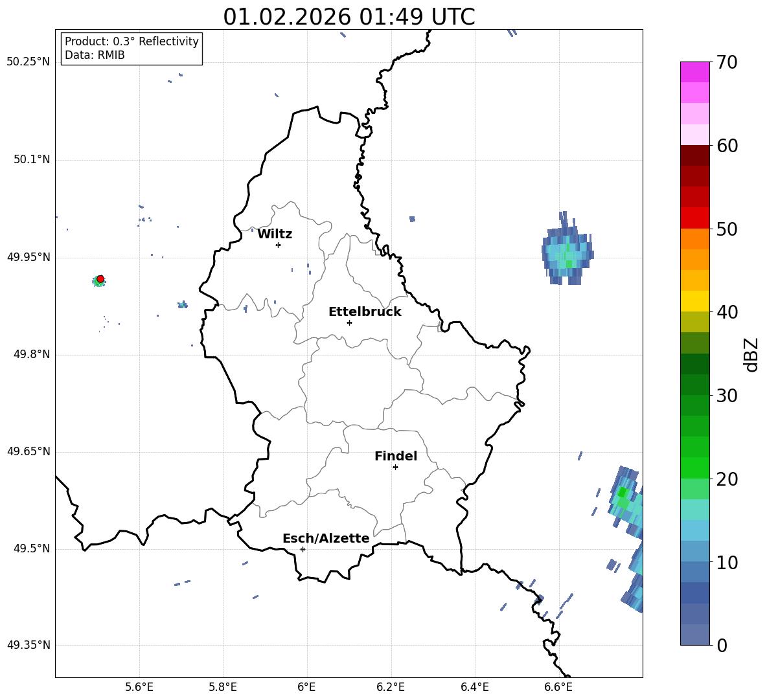Click the colorbar tick label 30
The width and height of the screenshot is (767, 700).
click(x=727, y=396)
